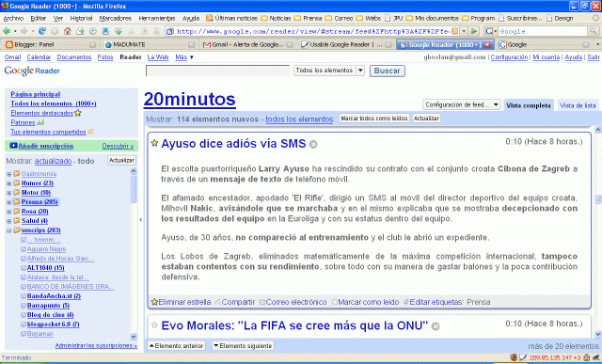Open the Noticias bookmarks folder
This screenshot has width=602, height=364.
[x=276, y=18]
